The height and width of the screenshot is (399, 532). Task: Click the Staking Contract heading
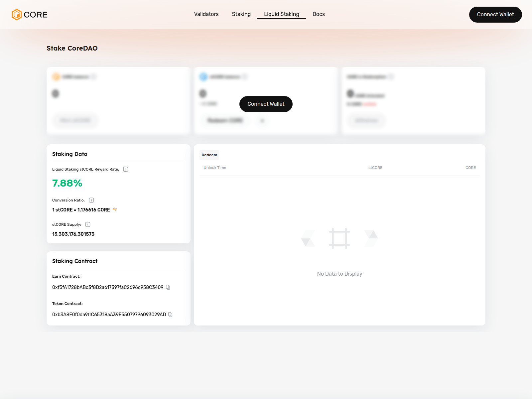pyautogui.click(x=75, y=261)
